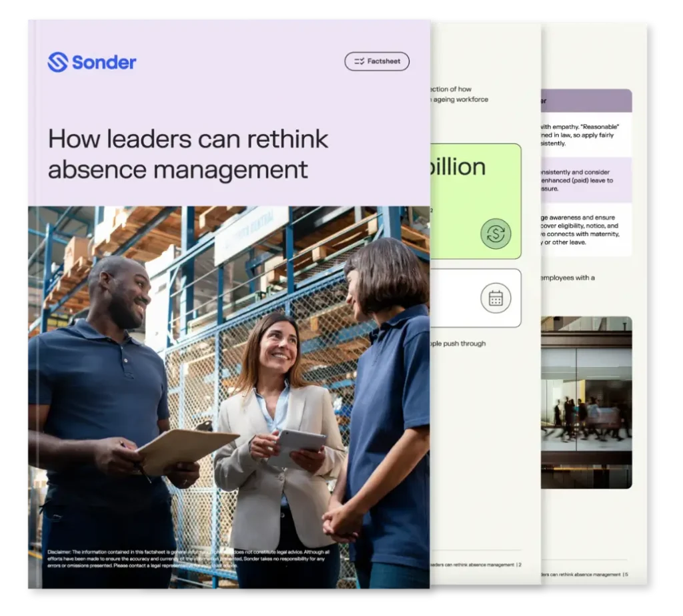Click the dollar cycle icon on green card
Image resolution: width=683 pixels, height=616 pixels.
click(x=496, y=234)
